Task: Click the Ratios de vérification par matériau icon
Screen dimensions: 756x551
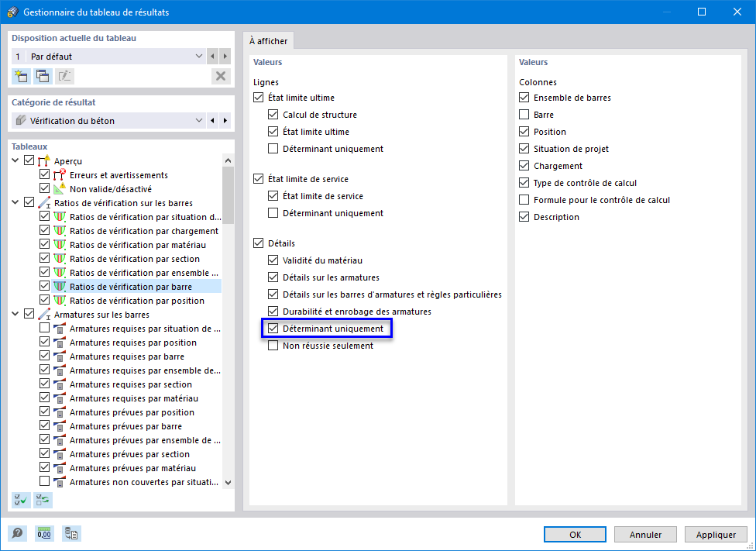Action: pos(60,245)
